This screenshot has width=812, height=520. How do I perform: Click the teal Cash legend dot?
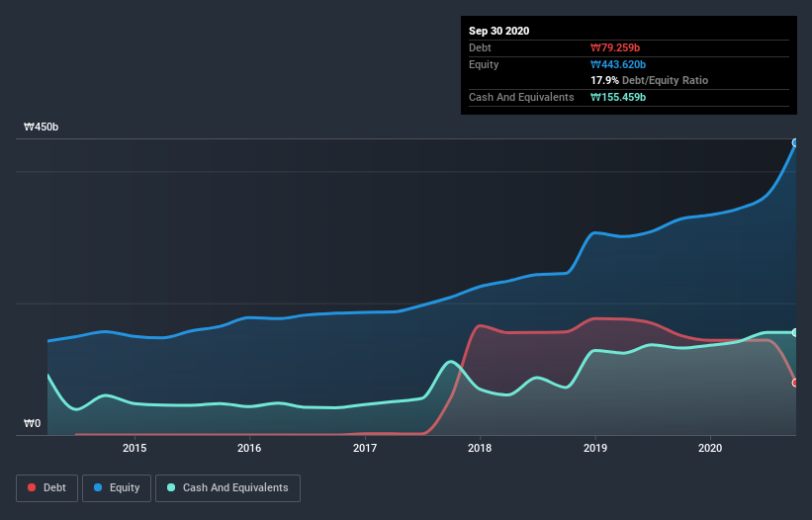click(171, 487)
